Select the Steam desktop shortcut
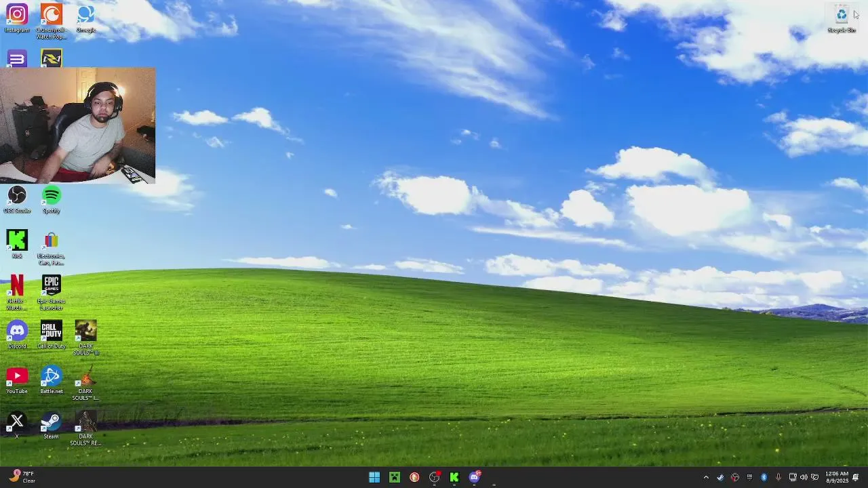Viewport: 868px width, 488px height. [x=51, y=425]
